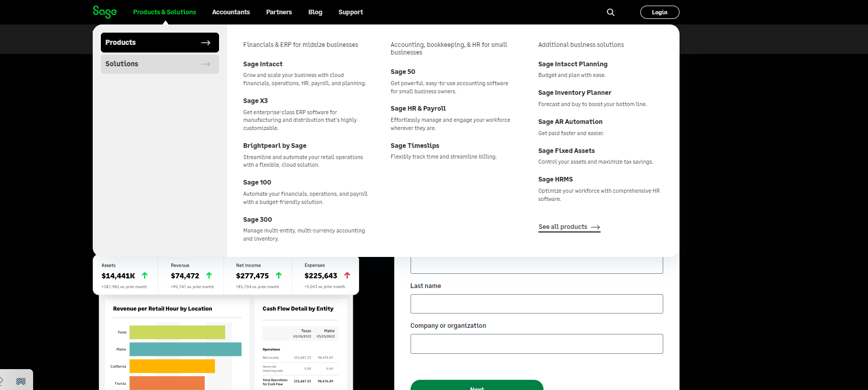Click 'Budget and plan with ease.' description
The width and height of the screenshot is (868, 390).
click(572, 75)
